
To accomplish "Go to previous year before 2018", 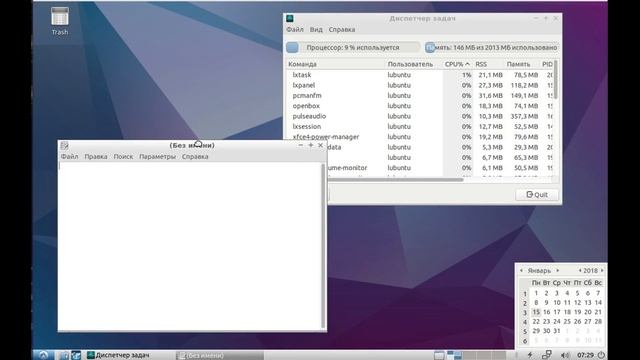I will point(580,271).
